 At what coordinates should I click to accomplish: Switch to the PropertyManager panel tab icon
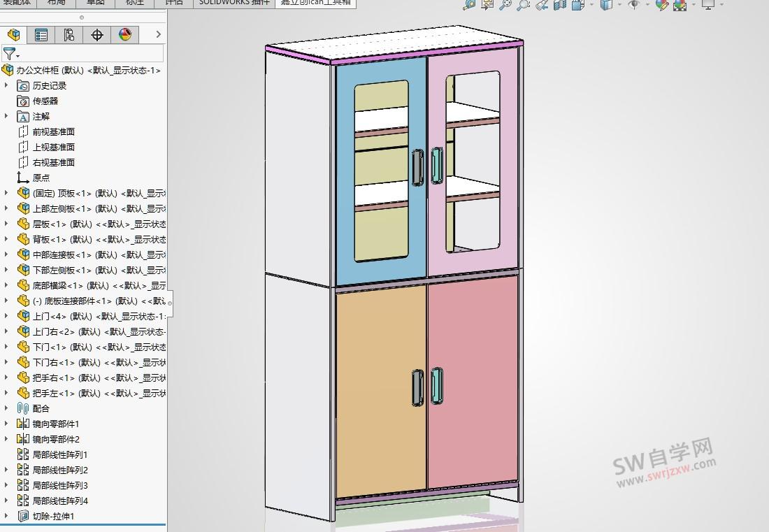(41, 34)
